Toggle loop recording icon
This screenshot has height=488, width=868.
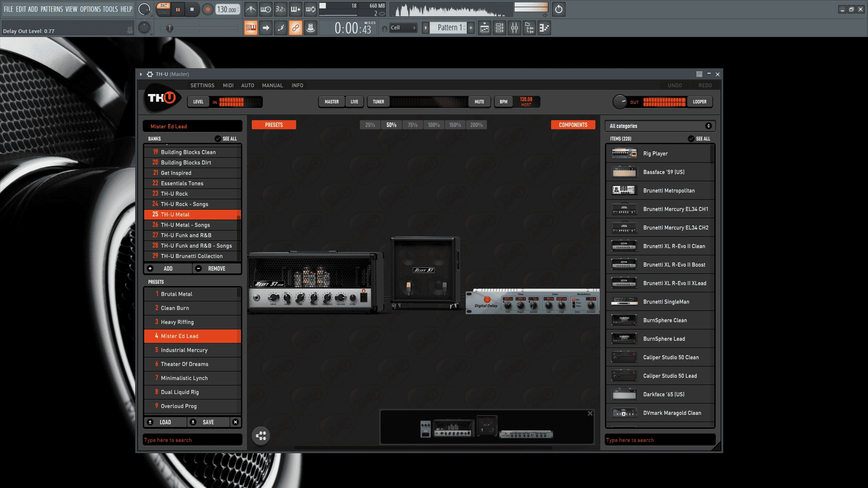point(311,9)
